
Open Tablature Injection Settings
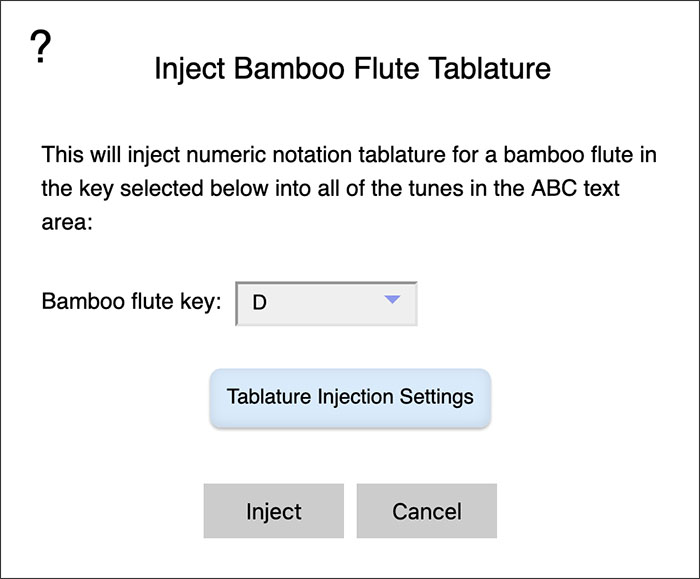point(350,397)
